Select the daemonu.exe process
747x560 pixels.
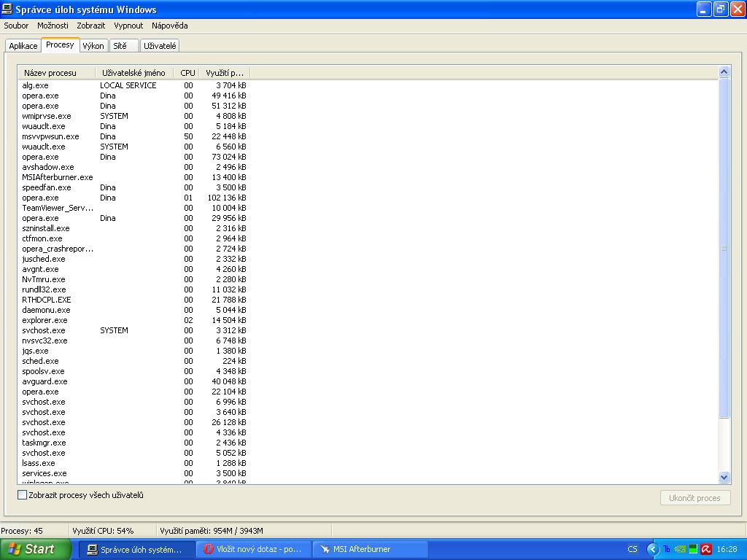[134, 310]
